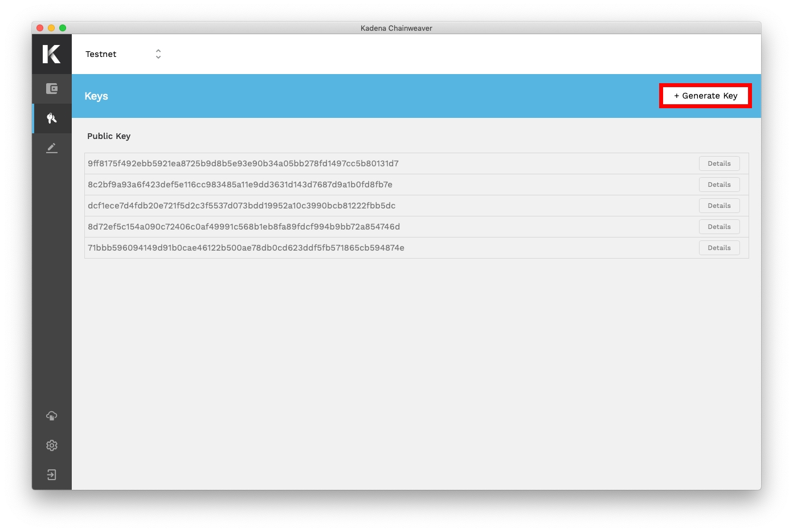Open Details for key starting 9ff8175f
The image size is (793, 532).
coord(719,163)
